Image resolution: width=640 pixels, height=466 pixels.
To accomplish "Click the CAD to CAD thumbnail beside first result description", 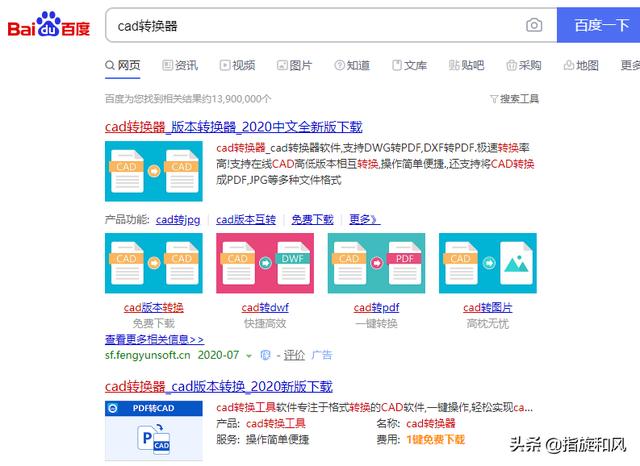I will tap(153, 171).
